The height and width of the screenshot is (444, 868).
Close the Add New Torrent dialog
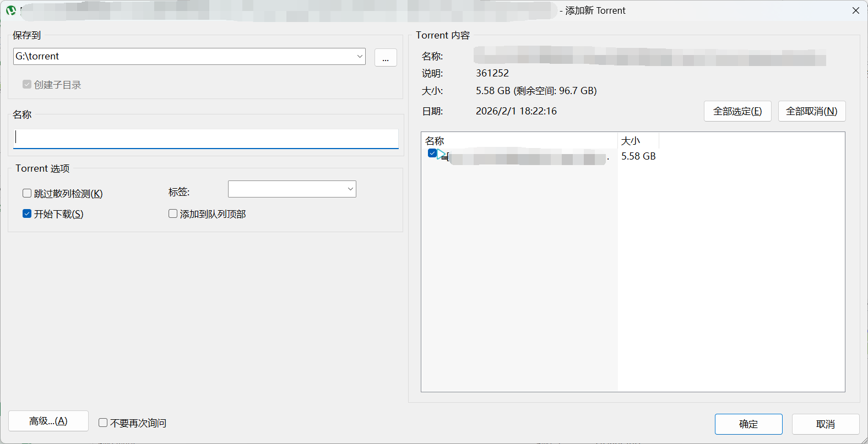click(x=855, y=10)
